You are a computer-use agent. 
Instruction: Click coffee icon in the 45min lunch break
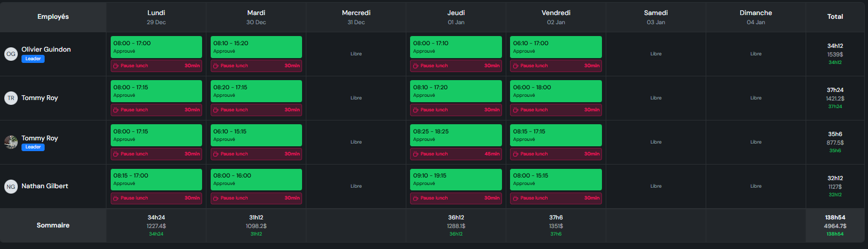(415, 154)
